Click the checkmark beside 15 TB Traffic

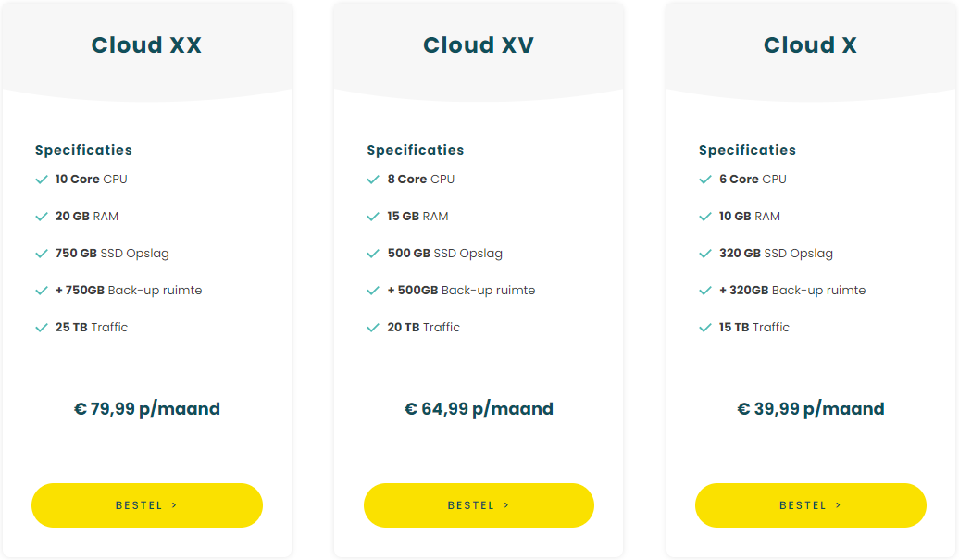click(705, 328)
